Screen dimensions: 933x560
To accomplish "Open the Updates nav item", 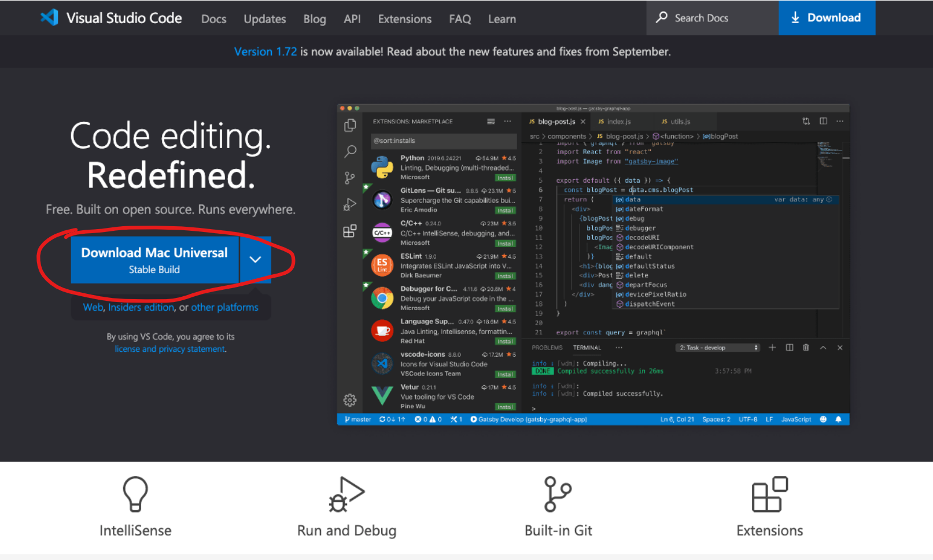I will point(264,19).
